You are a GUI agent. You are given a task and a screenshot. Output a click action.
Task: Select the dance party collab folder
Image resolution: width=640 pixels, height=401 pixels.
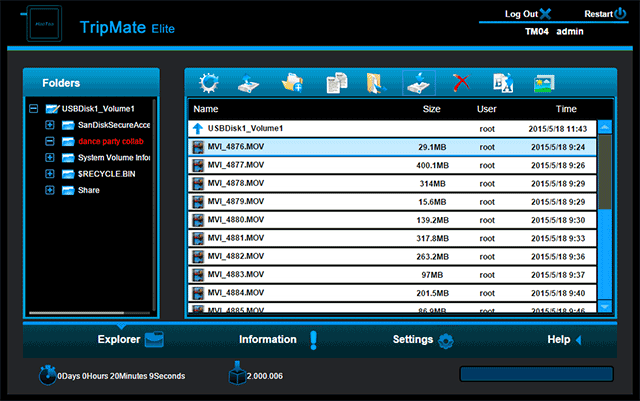(111, 141)
